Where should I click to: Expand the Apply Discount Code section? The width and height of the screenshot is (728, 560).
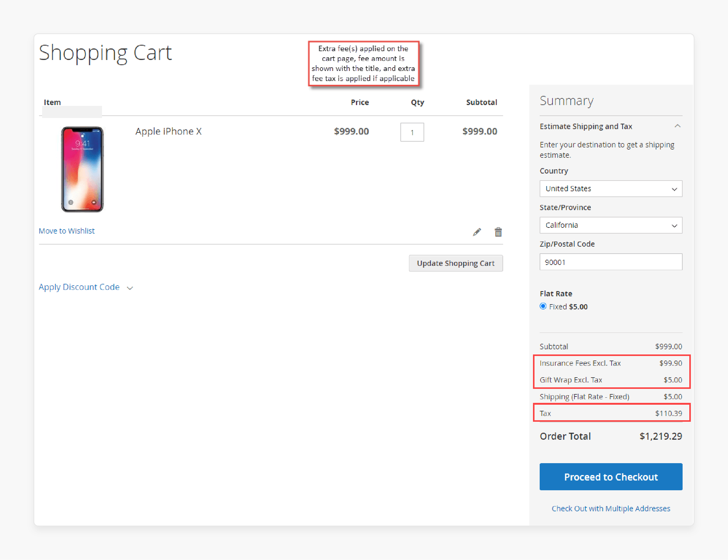click(86, 287)
